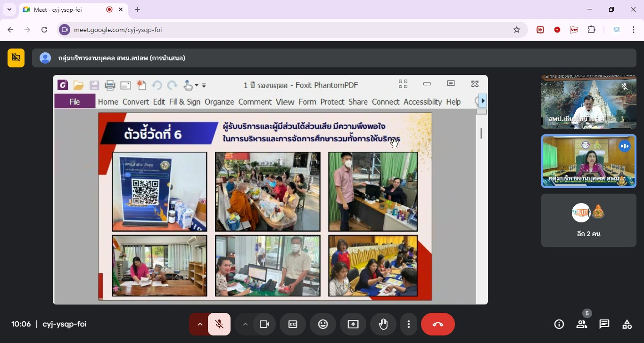Click the red Leave call button
The width and height of the screenshot is (644, 343).
click(x=438, y=324)
